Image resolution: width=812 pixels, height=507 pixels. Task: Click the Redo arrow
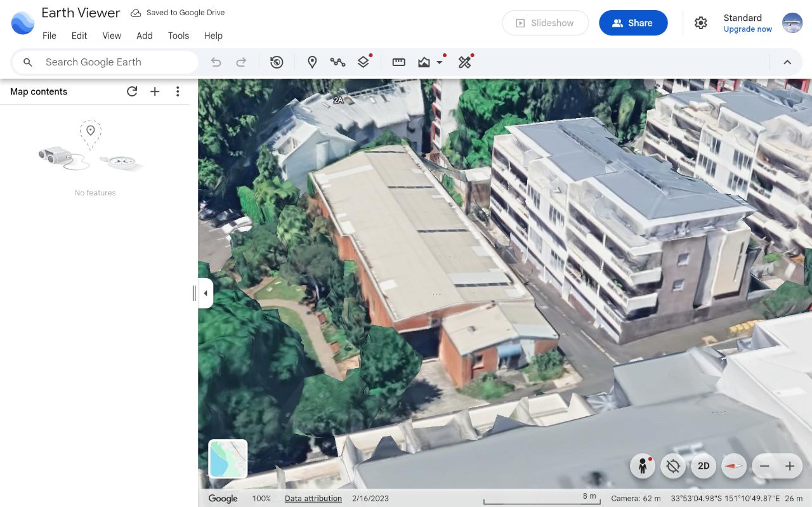(x=241, y=62)
